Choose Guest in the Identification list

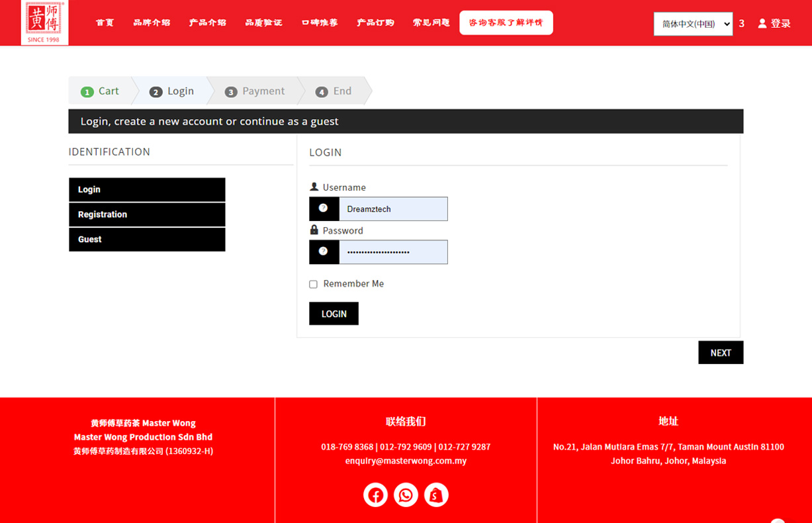coord(147,240)
